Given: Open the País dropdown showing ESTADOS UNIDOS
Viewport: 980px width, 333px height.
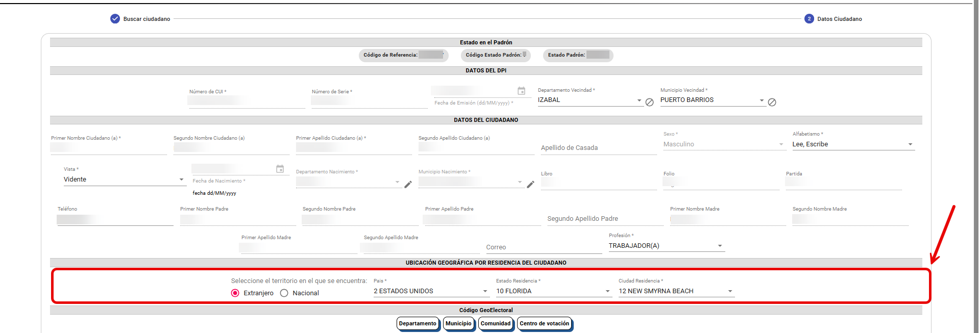Looking at the screenshot, I should pos(431,291).
